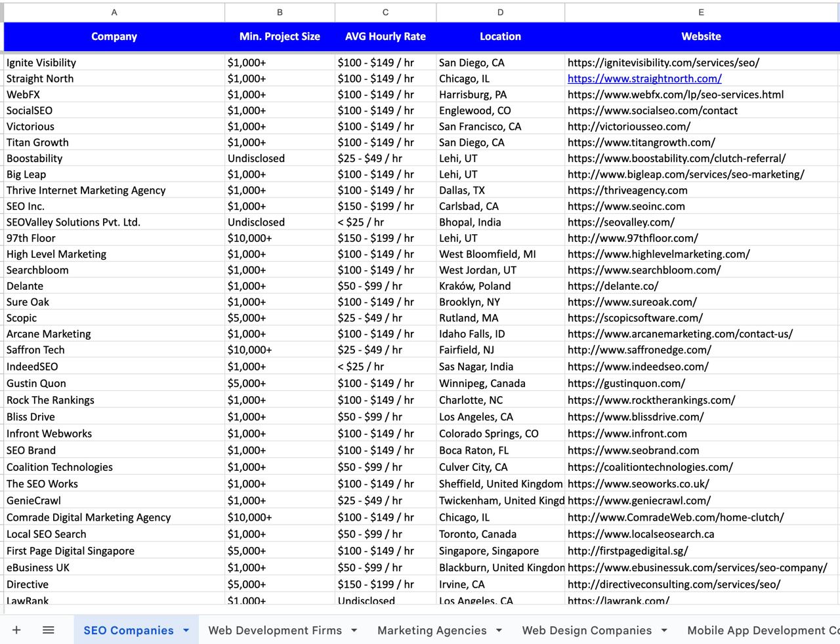This screenshot has width=840, height=644.
Task: Select the Mobile App Development sheet tab
Action: [761, 630]
